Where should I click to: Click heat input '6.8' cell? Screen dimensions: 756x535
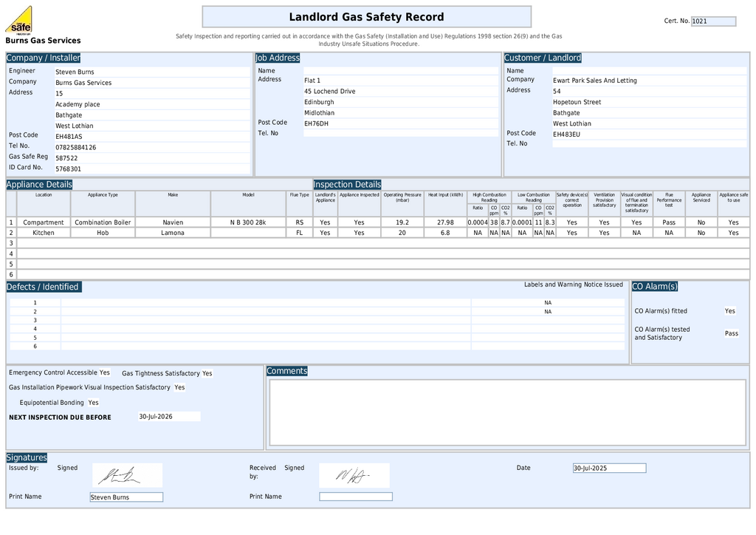[x=445, y=233]
